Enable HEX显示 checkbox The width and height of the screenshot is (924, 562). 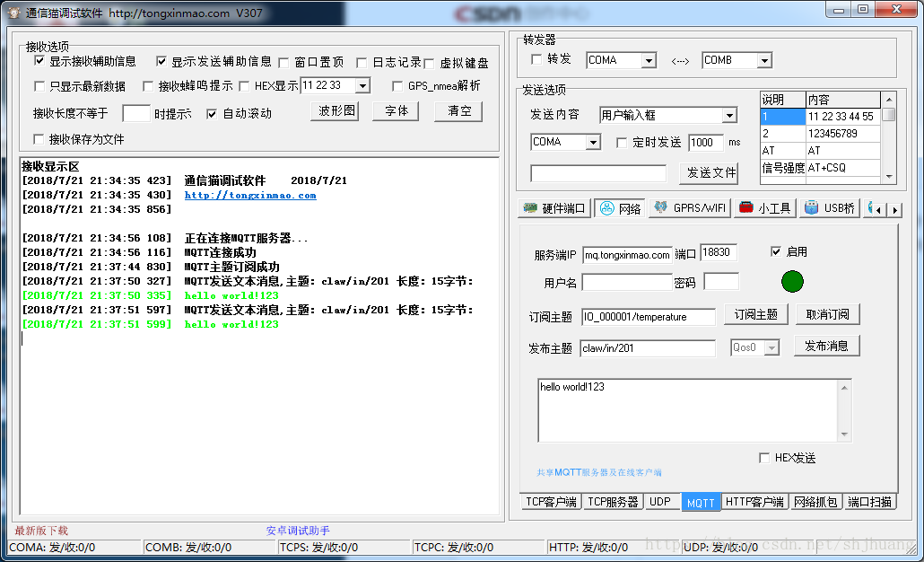[245, 86]
